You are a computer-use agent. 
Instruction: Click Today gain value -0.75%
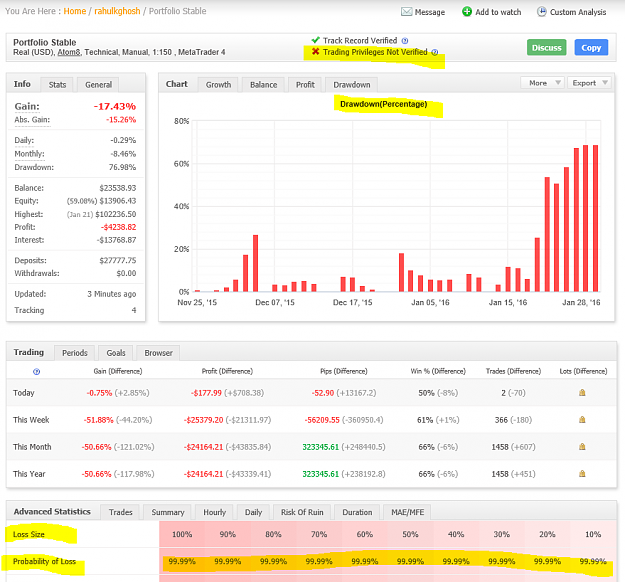pyautogui.click(x=99, y=393)
